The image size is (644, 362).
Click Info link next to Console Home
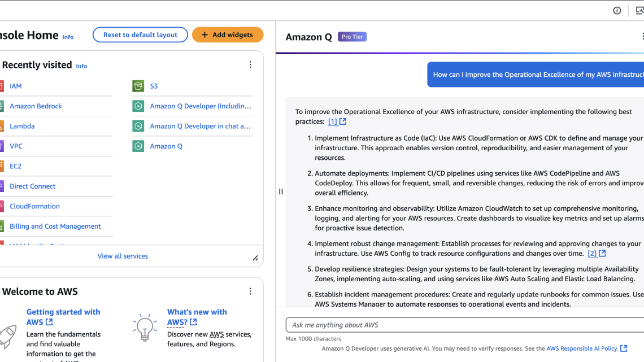68,37
